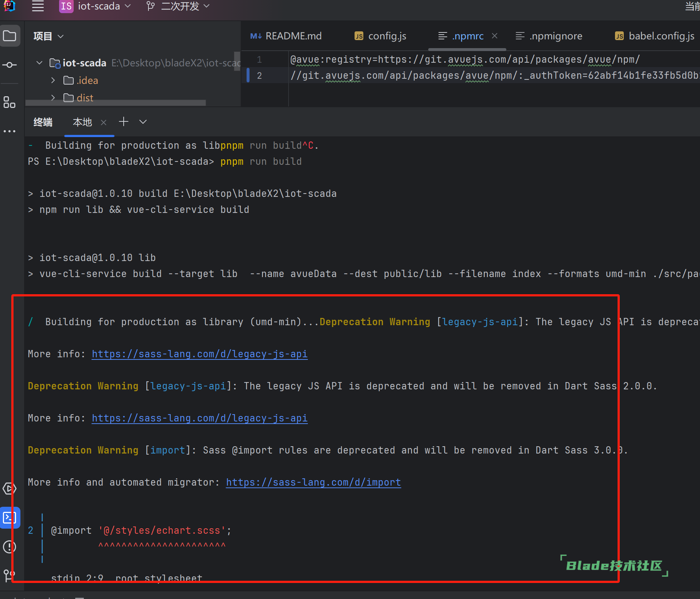
Task: Switch to the babel.config.js editor tab
Action: coord(654,36)
